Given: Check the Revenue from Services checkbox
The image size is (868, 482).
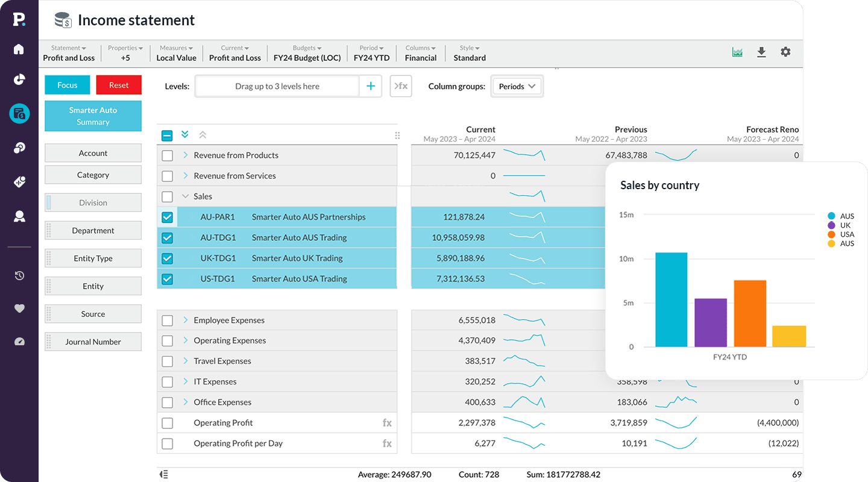Looking at the screenshot, I should click(x=168, y=176).
